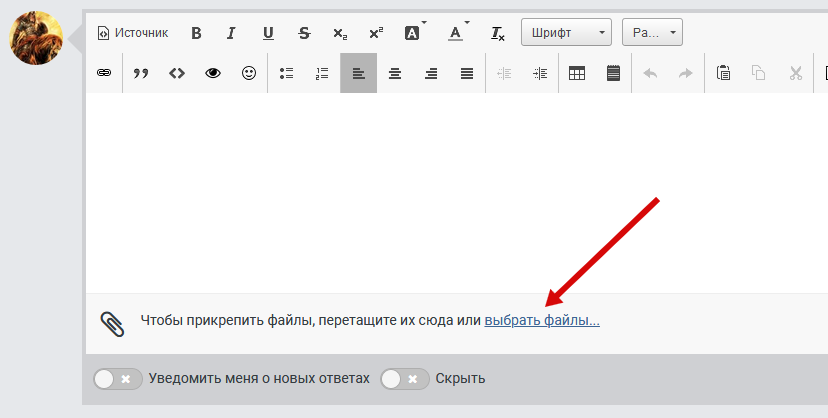The height and width of the screenshot is (418, 828).
Task: Switch to 'Источник' source mode
Action: click(x=133, y=33)
